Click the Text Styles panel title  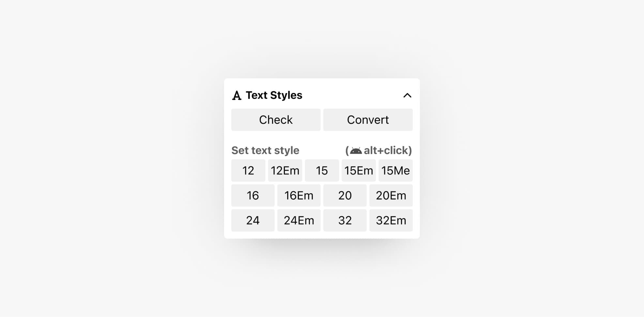274,95
